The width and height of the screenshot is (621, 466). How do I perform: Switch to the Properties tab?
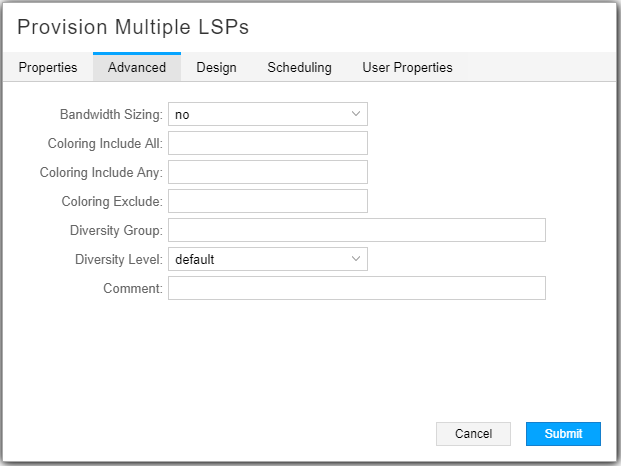click(x=48, y=67)
